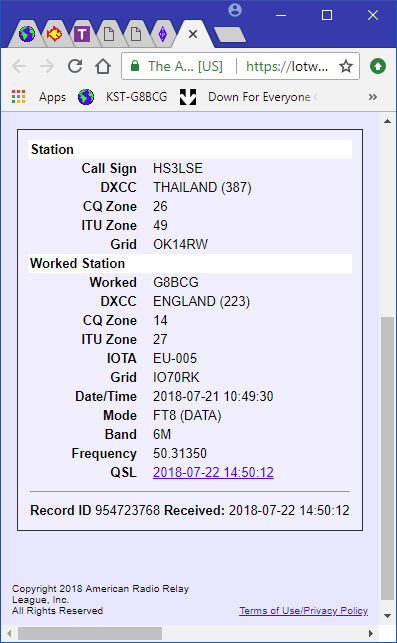Select the ENGLAND (223) DXCC value
The height and width of the screenshot is (643, 397).
(x=201, y=301)
